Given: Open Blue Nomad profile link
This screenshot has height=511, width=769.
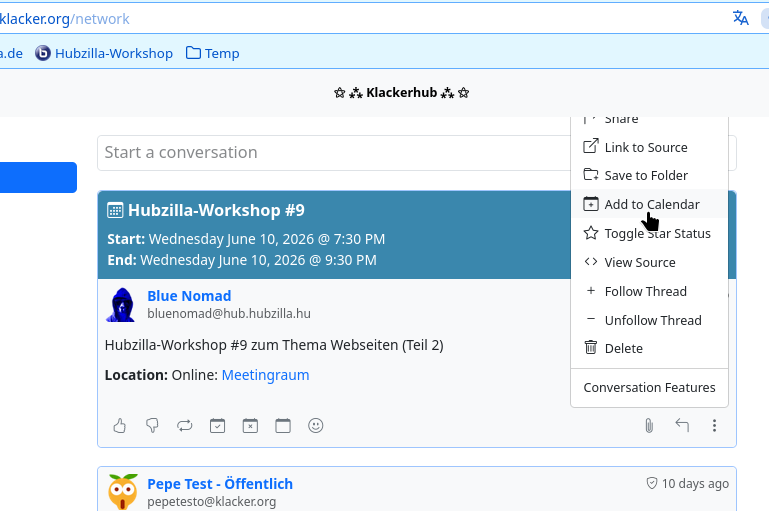Looking at the screenshot, I should pos(189,296).
